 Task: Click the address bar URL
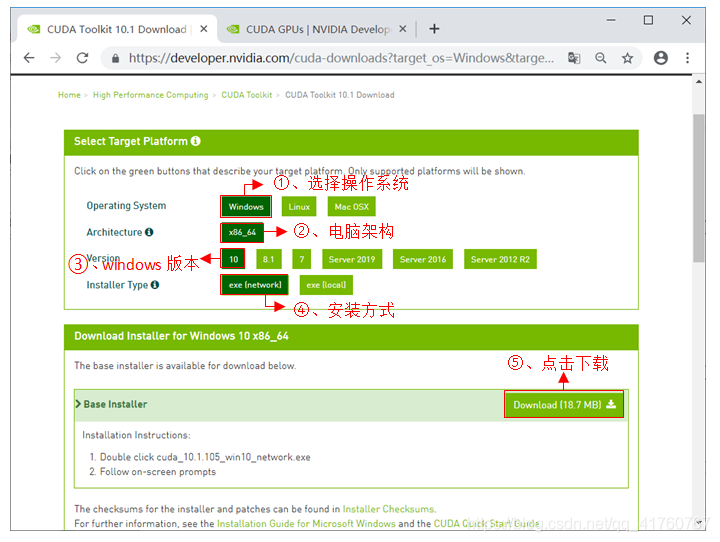point(341,58)
